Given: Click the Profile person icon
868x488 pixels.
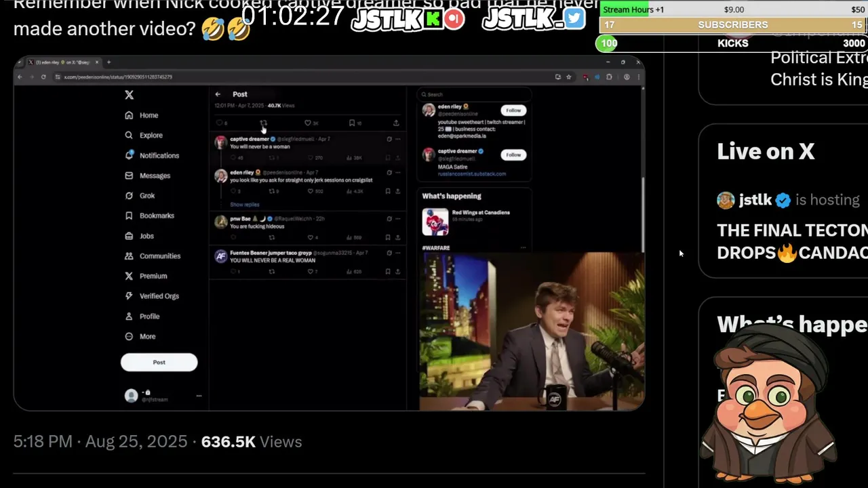Looking at the screenshot, I should click(x=129, y=316).
